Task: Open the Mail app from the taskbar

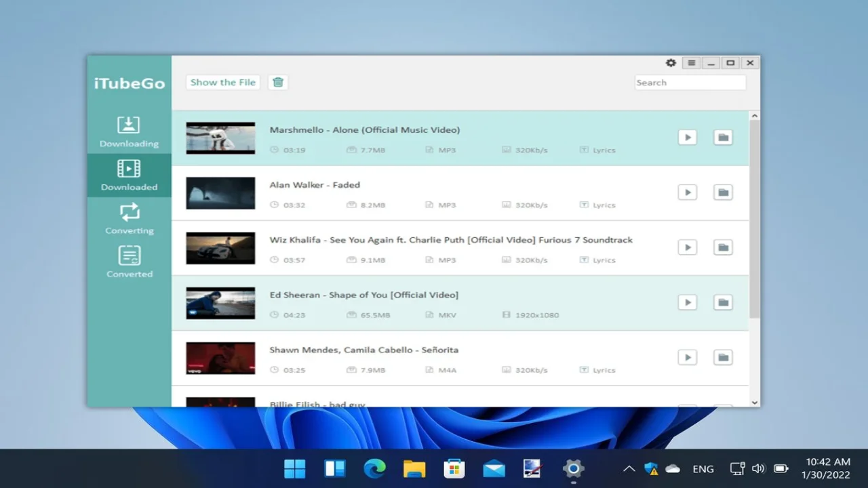Action: pyautogui.click(x=494, y=468)
